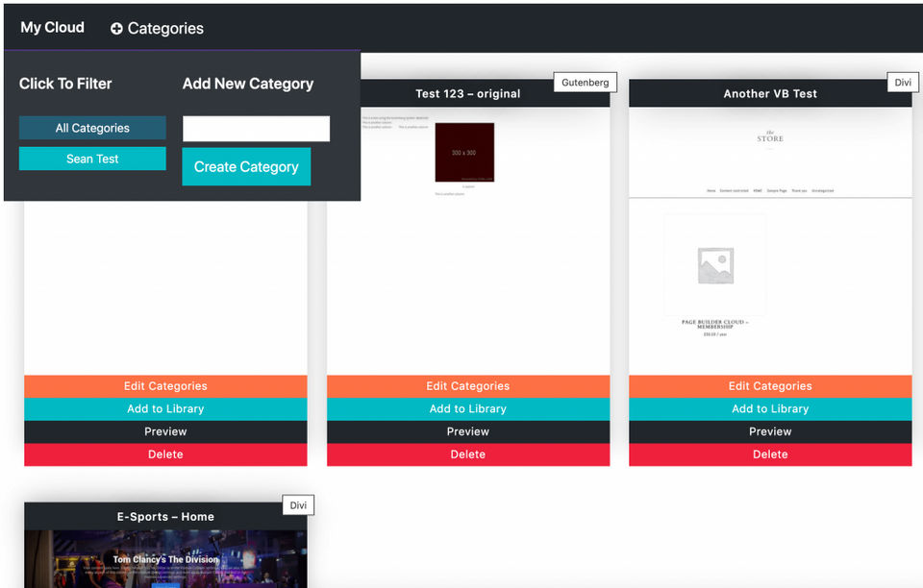Click the Click To Filter heading
Viewport: 923px width, 588px height.
click(65, 84)
